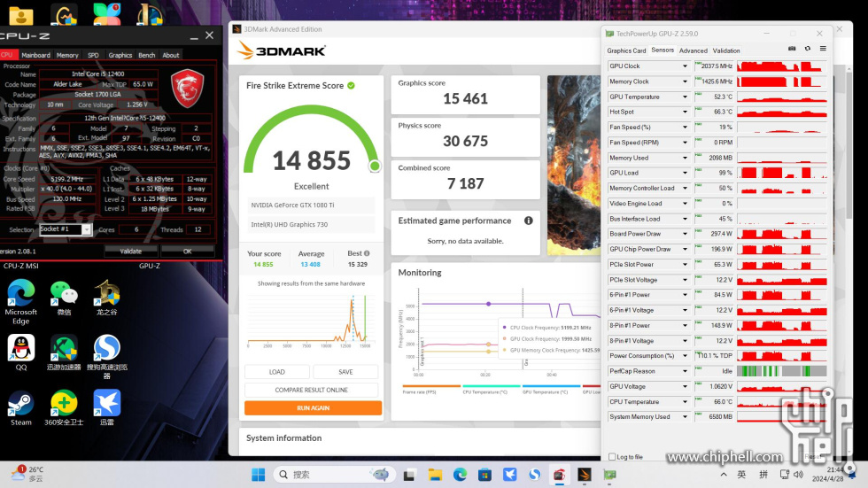
Task: Click 3DMark icon on taskbar
Action: (x=585, y=475)
